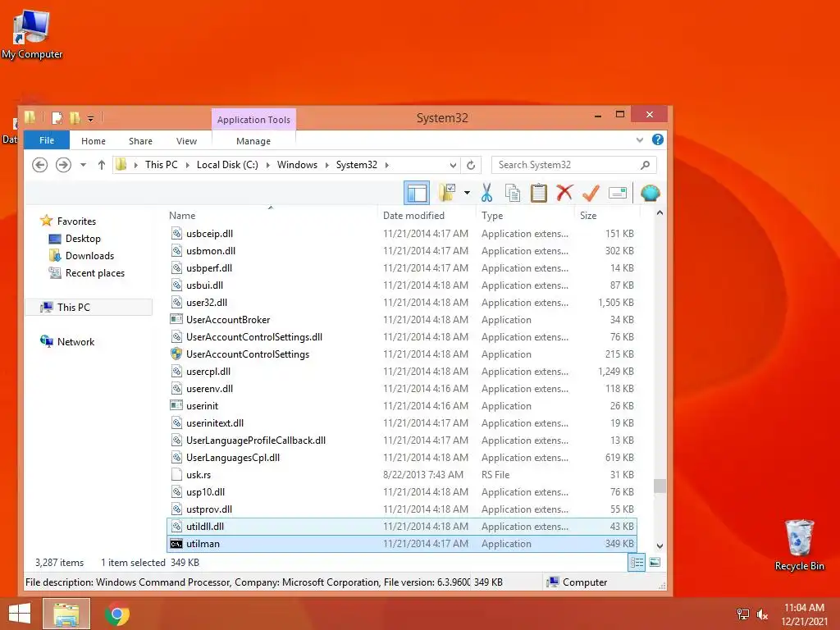Click the red X Delete icon
Viewport: 840px width, 630px height.
(564, 193)
